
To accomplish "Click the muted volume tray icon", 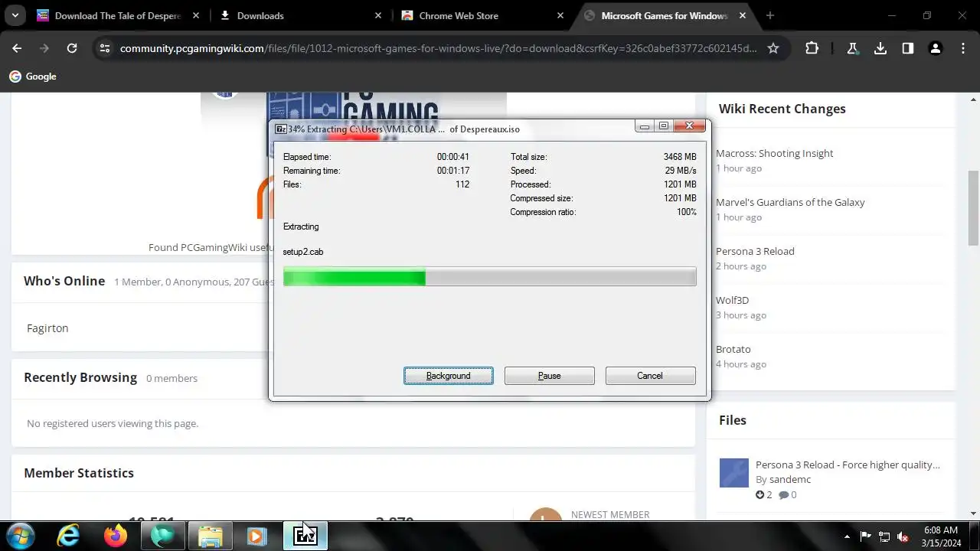I will pos(903,536).
